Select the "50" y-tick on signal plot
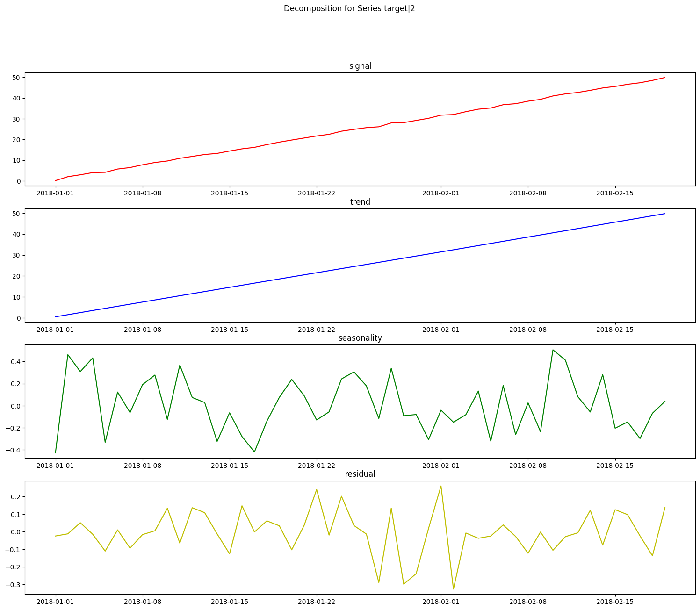700x610 pixels. (x=16, y=77)
